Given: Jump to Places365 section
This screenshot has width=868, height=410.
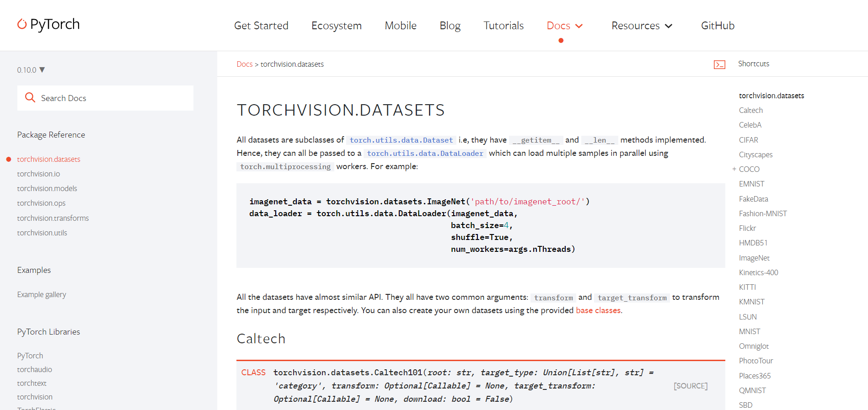Looking at the screenshot, I should point(755,376).
